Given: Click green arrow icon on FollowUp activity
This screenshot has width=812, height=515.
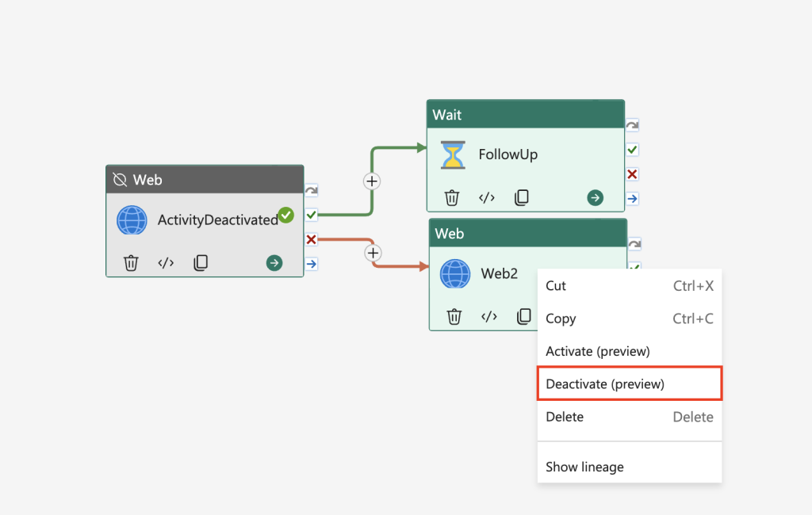Looking at the screenshot, I should click(595, 197).
